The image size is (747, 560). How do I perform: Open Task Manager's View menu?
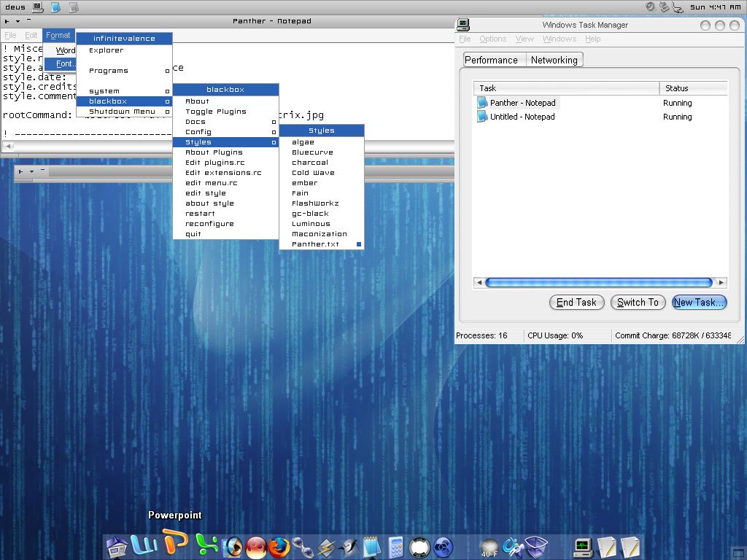pyautogui.click(x=525, y=39)
